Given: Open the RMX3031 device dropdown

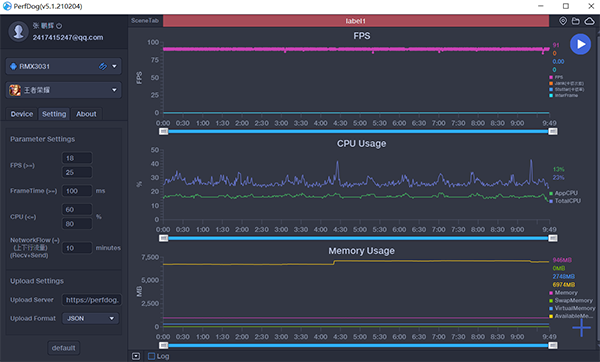Looking at the screenshot, I should [x=114, y=66].
